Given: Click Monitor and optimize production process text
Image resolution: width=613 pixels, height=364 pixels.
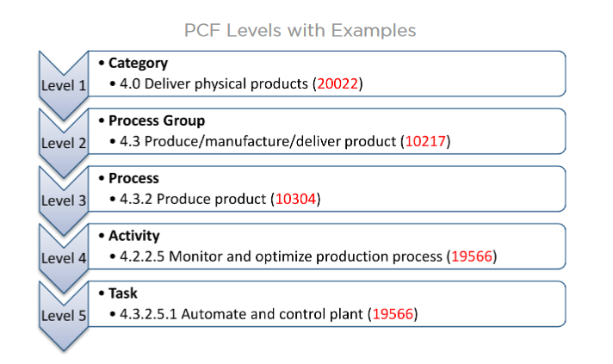Looking at the screenshot, I should click(x=306, y=256).
